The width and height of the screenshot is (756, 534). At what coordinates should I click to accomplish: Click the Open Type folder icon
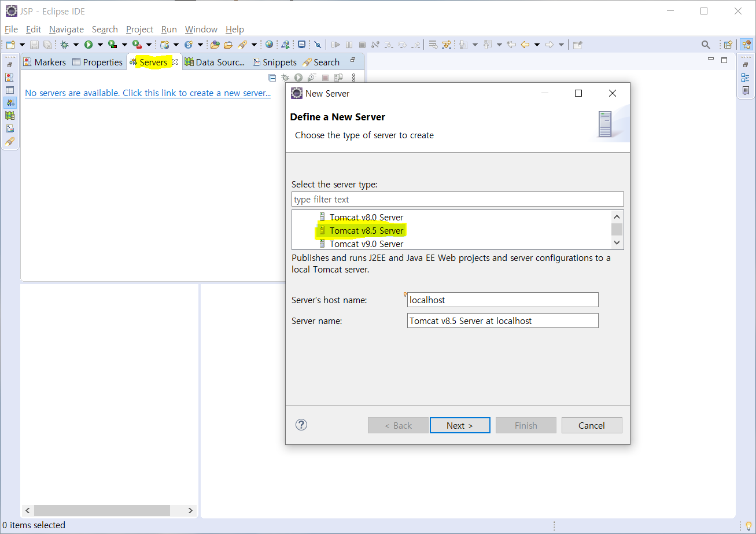[215, 45]
